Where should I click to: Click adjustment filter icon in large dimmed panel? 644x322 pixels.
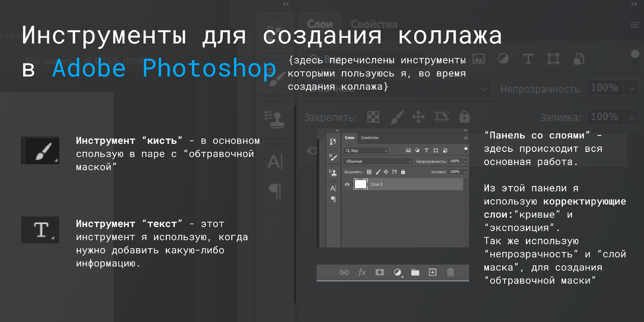point(503,58)
